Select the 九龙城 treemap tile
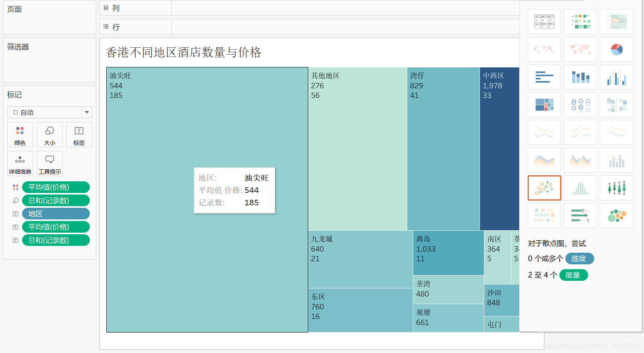Image resolution: width=644 pixels, height=353 pixels. coord(360,259)
